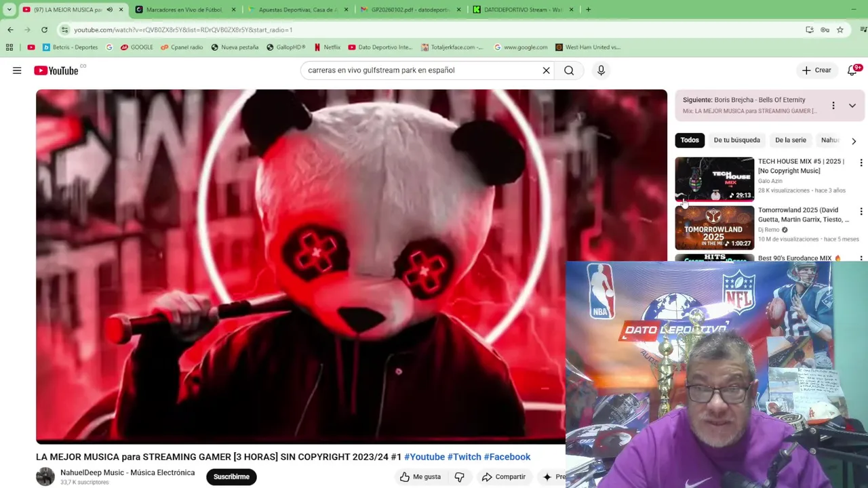Click the browser address bar URL
This screenshot has height=488, width=868.
[183, 30]
